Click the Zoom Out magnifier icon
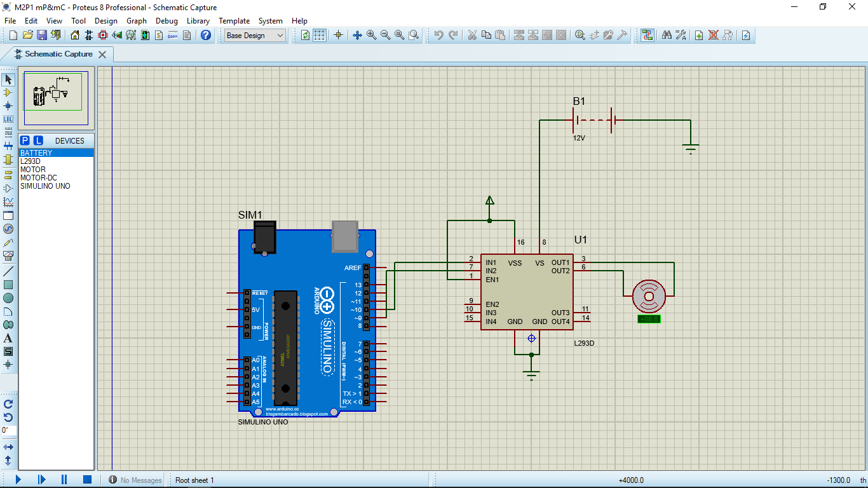The height and width of the screenshot is (488, 868). (x=385, y=36)
